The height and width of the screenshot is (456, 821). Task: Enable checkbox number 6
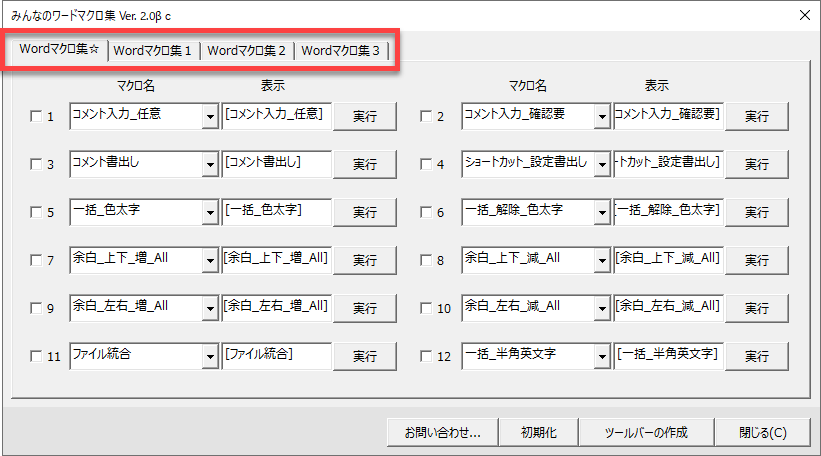(x=426, y=213)
